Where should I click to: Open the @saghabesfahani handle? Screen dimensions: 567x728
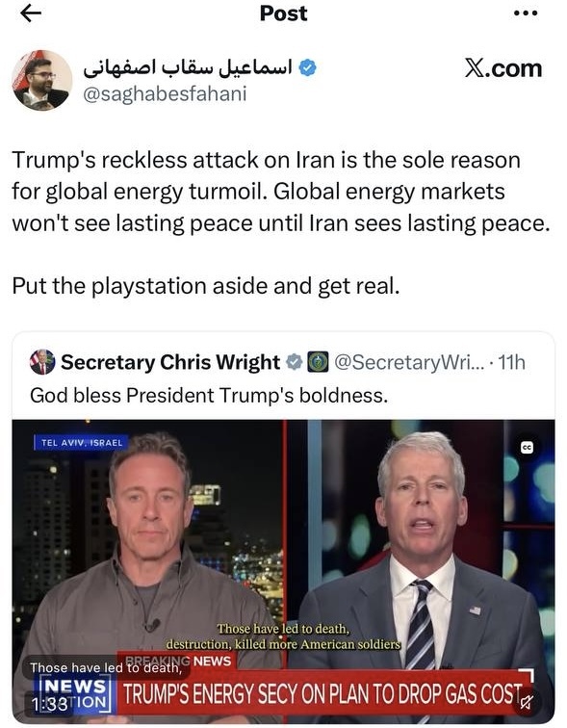pos(165,93)
